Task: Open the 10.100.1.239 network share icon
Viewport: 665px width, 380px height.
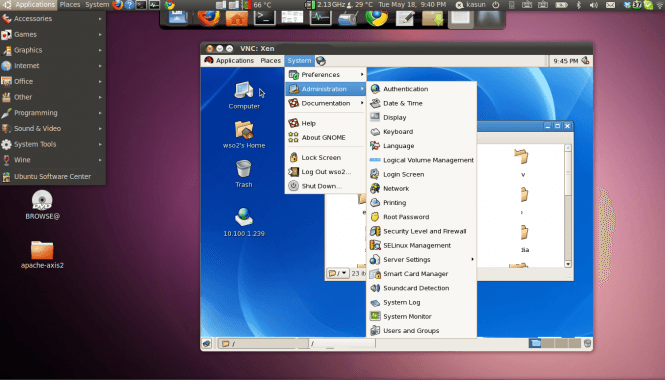Action: point(244,222)
